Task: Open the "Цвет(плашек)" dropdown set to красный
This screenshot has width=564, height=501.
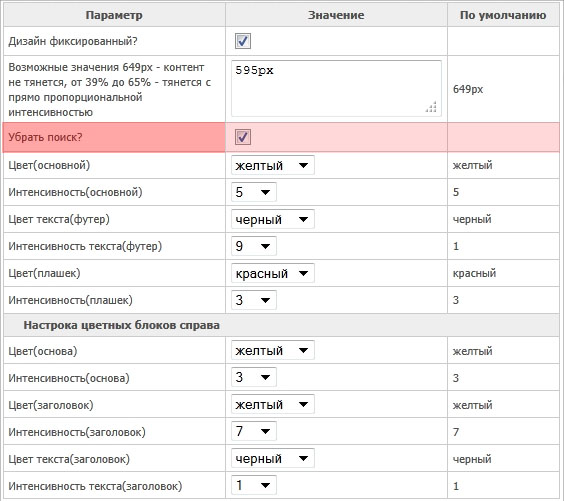Action: [273, 273]
